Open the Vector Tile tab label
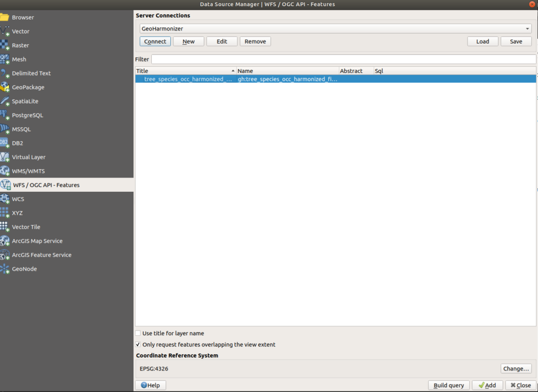The width and height of the screenshot is (538, 392). pos(26,227)
